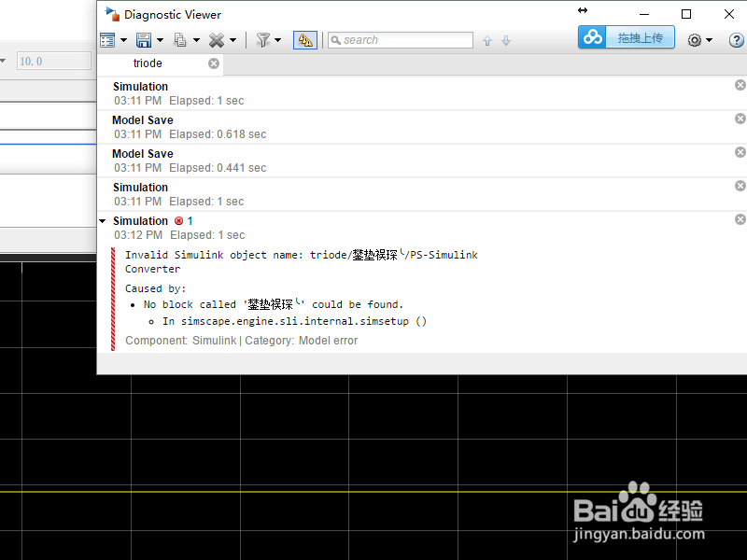Click the Invalid Simulink object name message
747x560 pixels.
[x=301, y=262]
